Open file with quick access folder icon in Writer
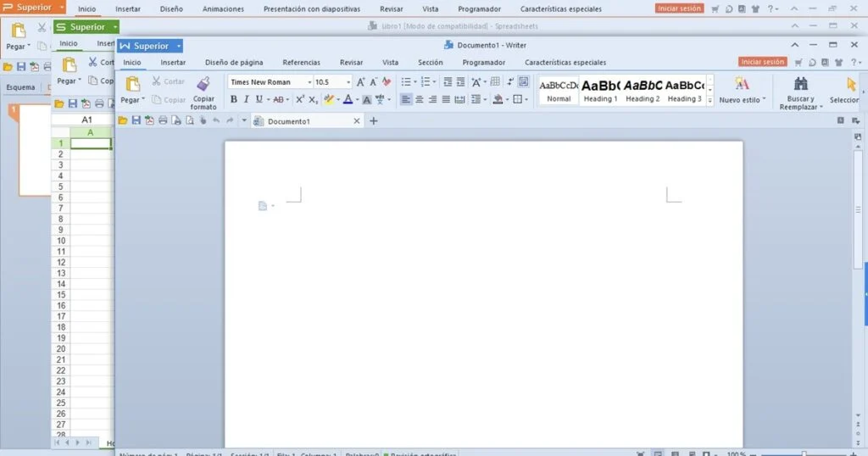 (x=122, y=120)
